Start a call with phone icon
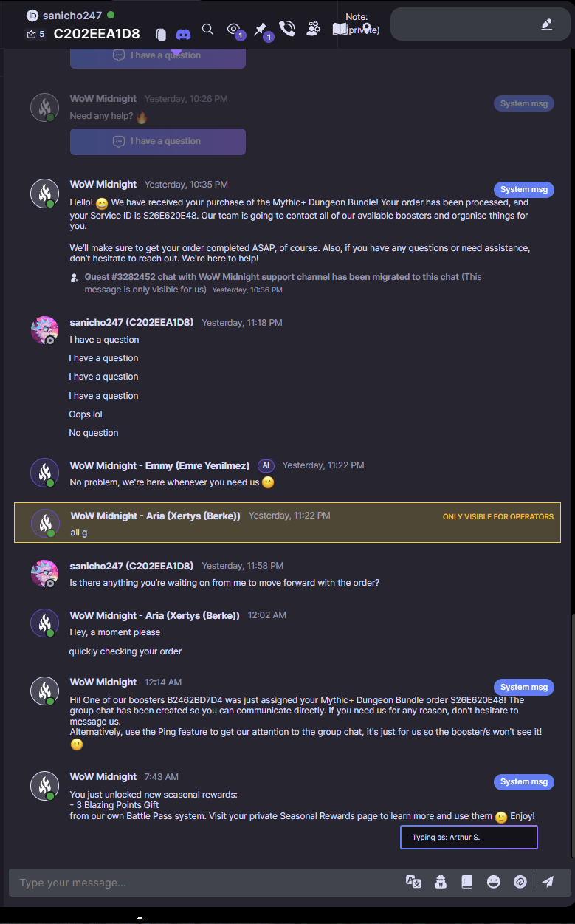The width and height of the screenshot is (575, 924). pos(287,30)
